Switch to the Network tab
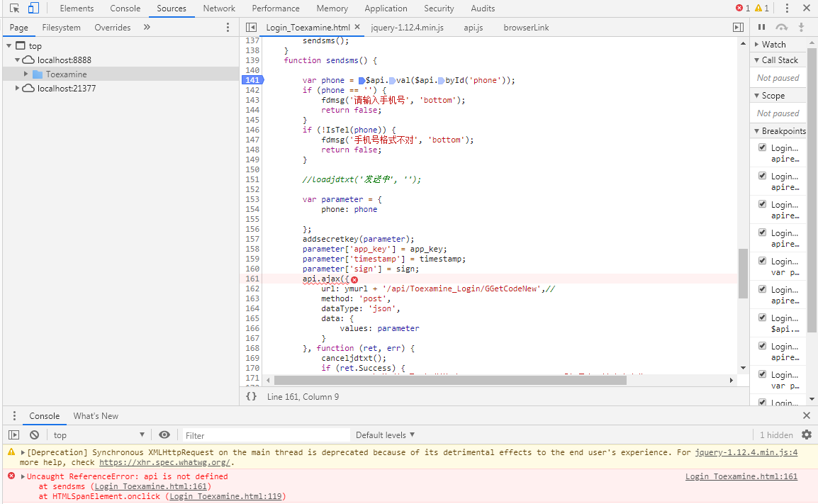 click(219, 9)
